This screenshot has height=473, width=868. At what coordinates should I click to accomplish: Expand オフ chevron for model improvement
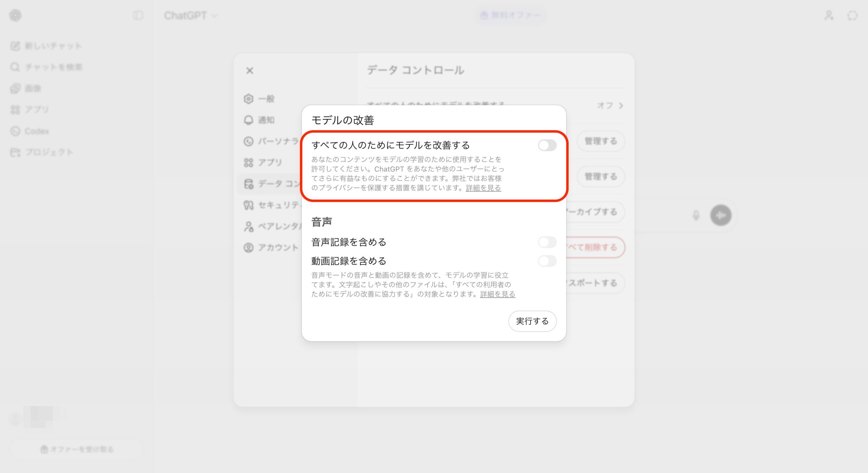click(x=620, y=106)
